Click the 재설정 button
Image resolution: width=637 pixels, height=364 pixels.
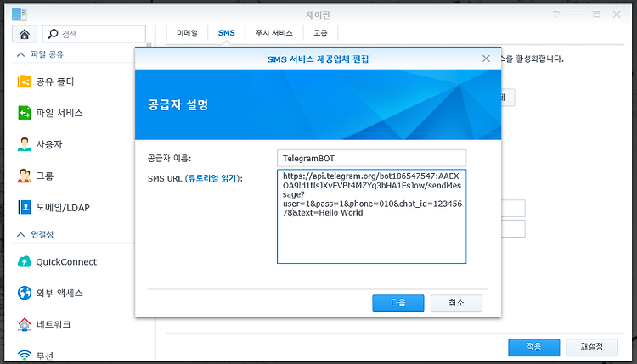[x=592, y=347]
